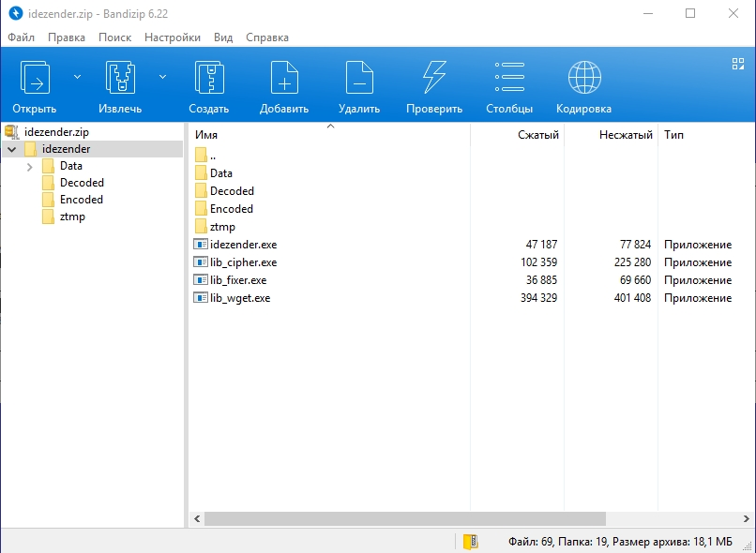
Task: Open the Извлечь dropdown arrow
Action: coord(163,77)
